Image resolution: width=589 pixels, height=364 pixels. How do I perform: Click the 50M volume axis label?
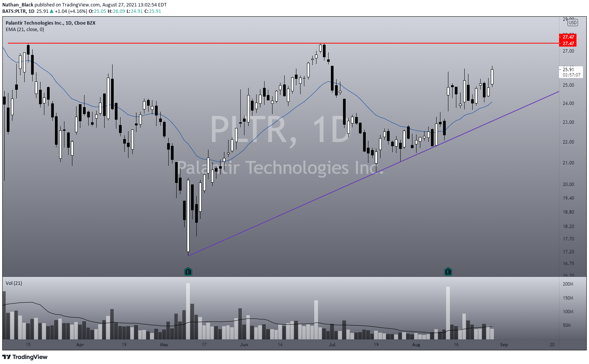tap(567, 325)
